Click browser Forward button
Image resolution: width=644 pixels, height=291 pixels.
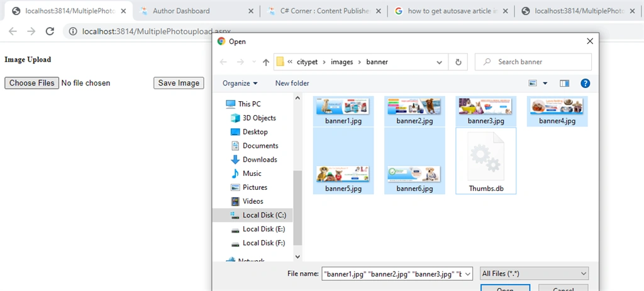(31, 31)
